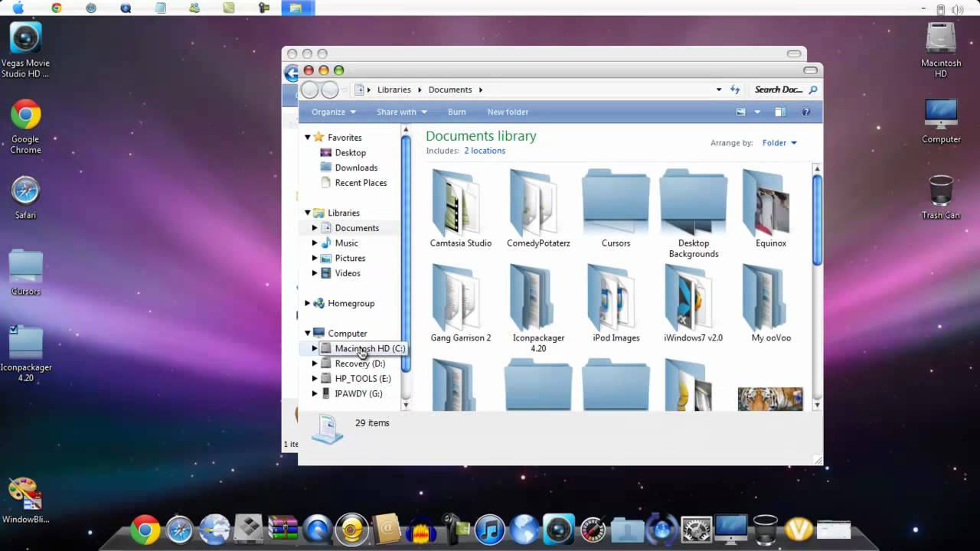Select the tiger image thumbnail
Screen dimensions: 980x551
point(770,399)
